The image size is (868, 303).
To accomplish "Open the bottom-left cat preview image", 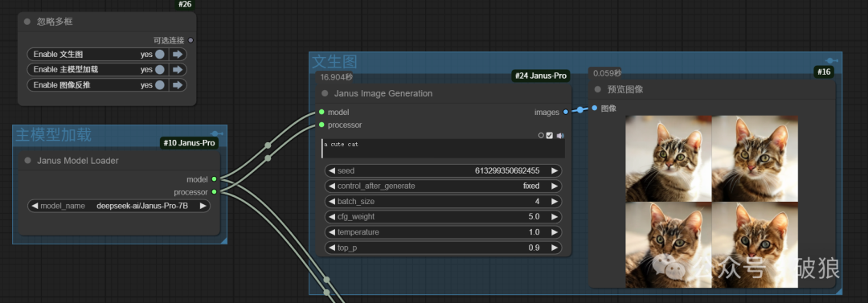I will [669, 245].
